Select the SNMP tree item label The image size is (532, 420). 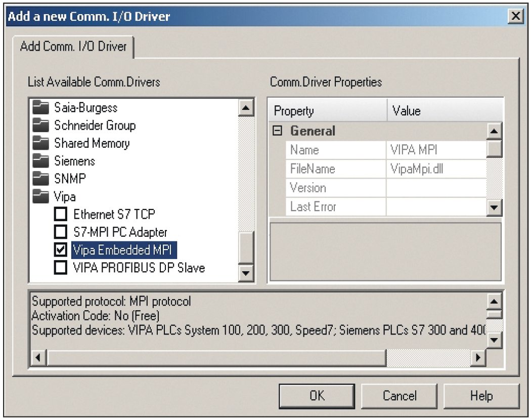pyautogui.click(x=70, y=179)
